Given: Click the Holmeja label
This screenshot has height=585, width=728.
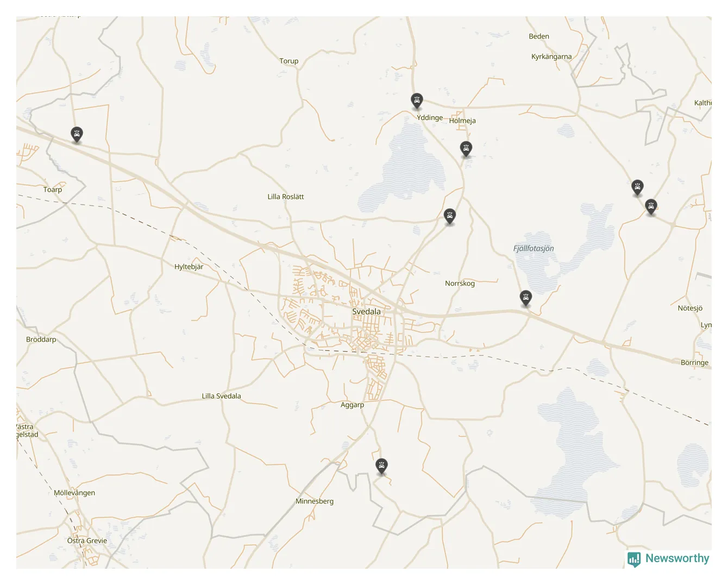Looking at the screenshot, I should tap(463, 121).
